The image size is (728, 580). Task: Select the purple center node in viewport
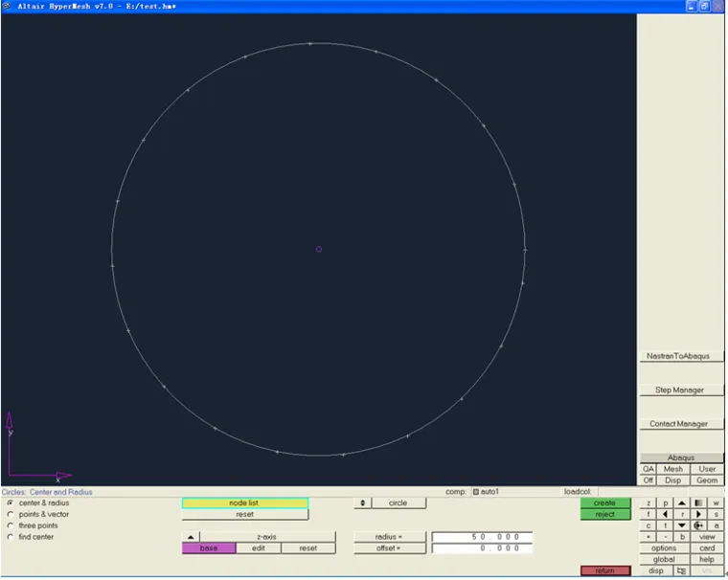coord(319,249)
